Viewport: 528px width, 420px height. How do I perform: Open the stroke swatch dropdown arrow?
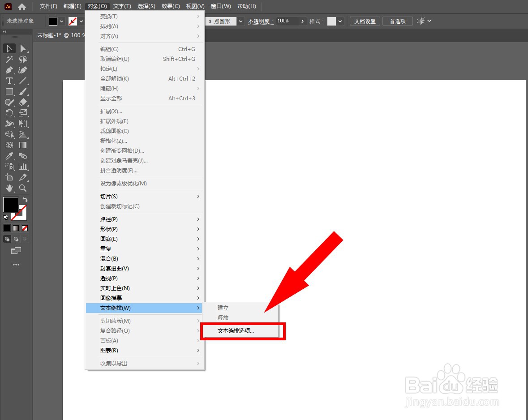tap(81, 21)
